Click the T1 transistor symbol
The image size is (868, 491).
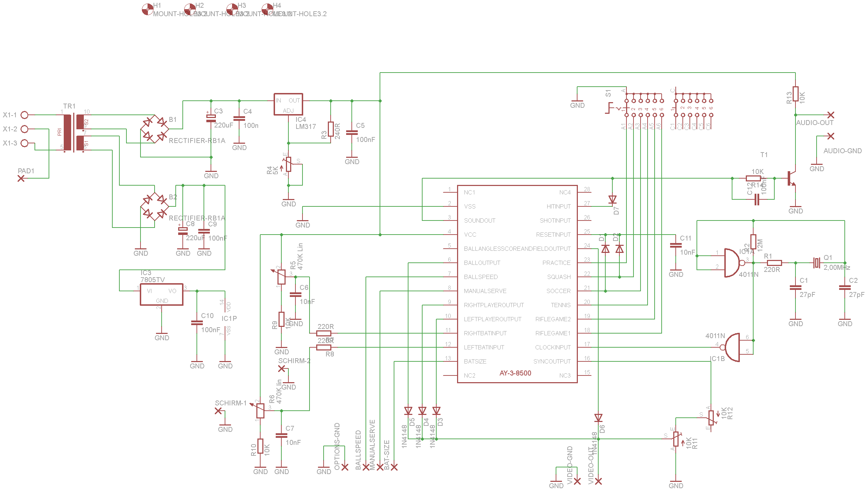pos(792,178)
